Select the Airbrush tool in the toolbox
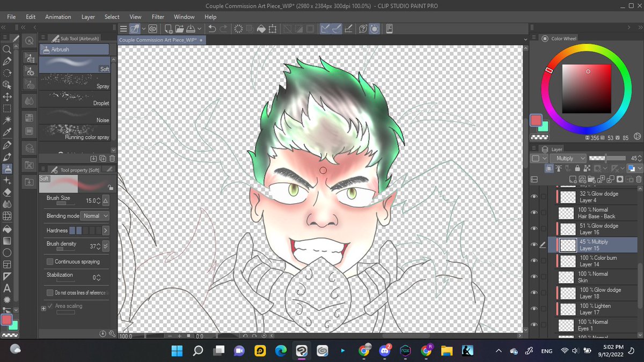 tap(7, 168)
